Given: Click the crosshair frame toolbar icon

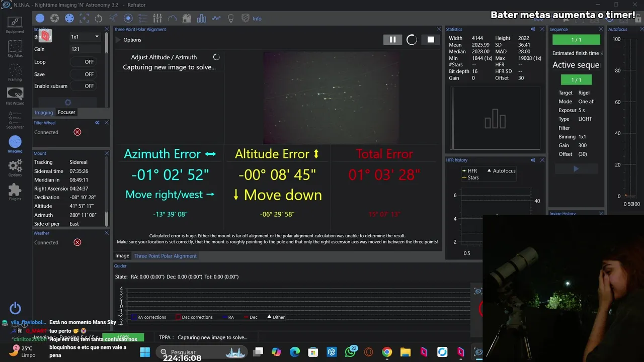Looking at the screenshot, I should tap(84, 19).
